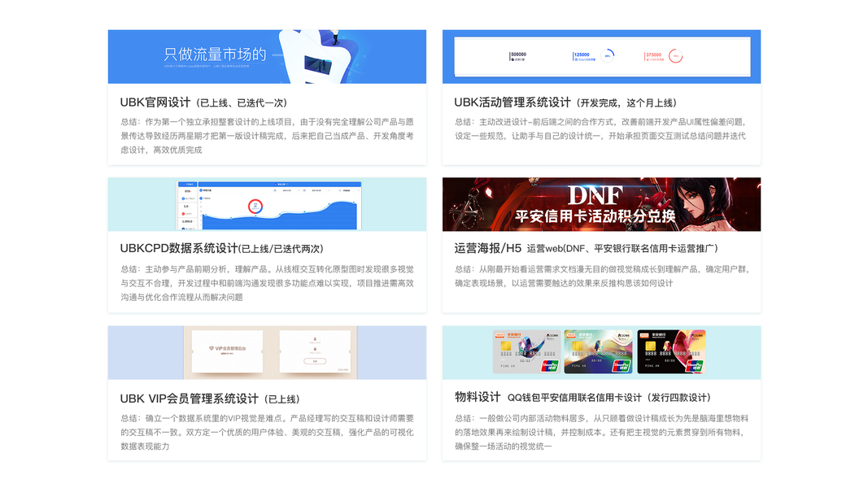Select the UBKCPD数据系统 summary paragraph
The image size is (868, 488).
point(267,283)
